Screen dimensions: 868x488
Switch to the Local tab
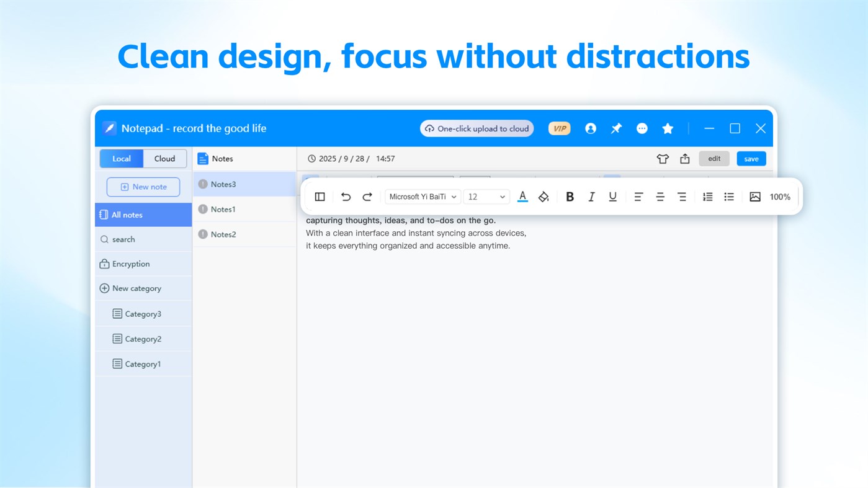[x=122, y=159]
